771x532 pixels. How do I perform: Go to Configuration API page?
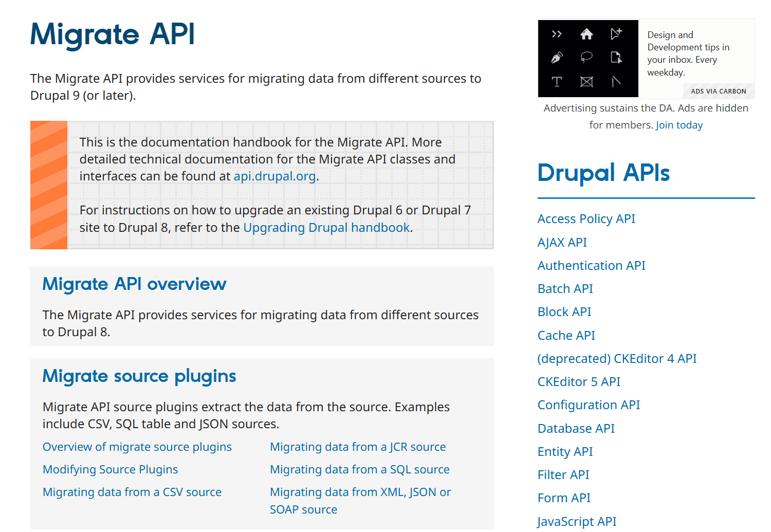tap(589, 405)
